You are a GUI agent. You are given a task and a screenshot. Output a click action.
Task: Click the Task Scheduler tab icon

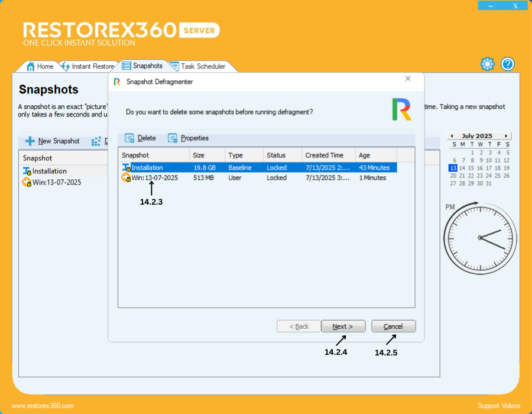174,66
